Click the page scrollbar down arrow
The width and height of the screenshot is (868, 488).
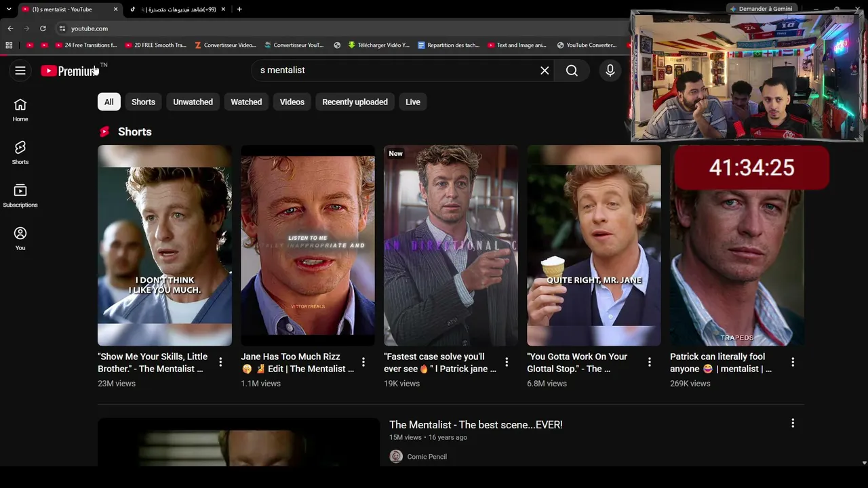[864, 462]
